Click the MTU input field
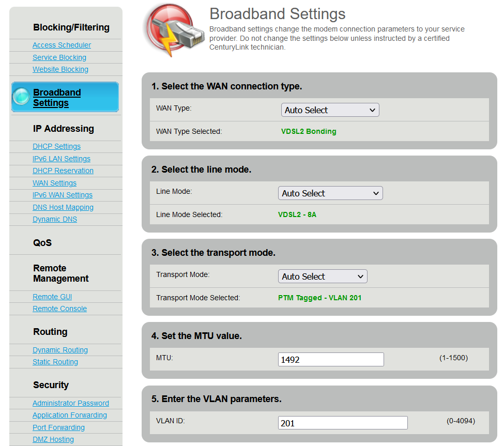The height and width of the screenshot is (446, 504). pyautogui.click(x=331, y=359)
